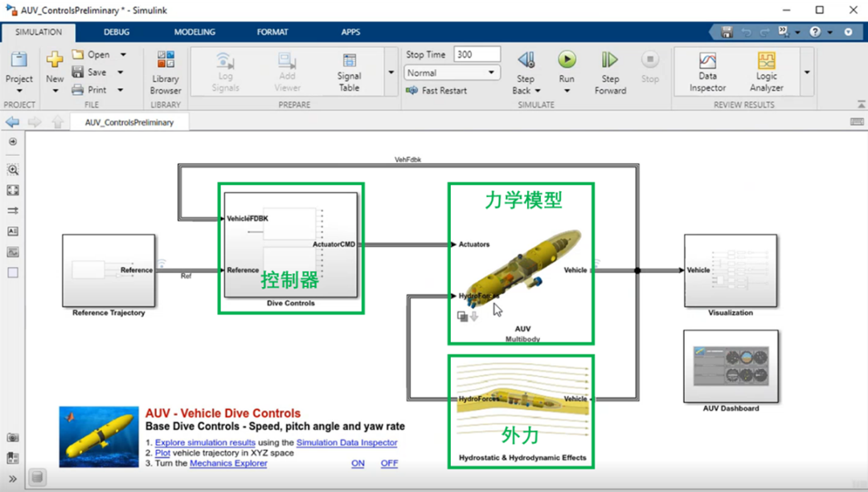The image size is (868, 492).
Task: Click the Step Back icon
Action: [526, 59]
